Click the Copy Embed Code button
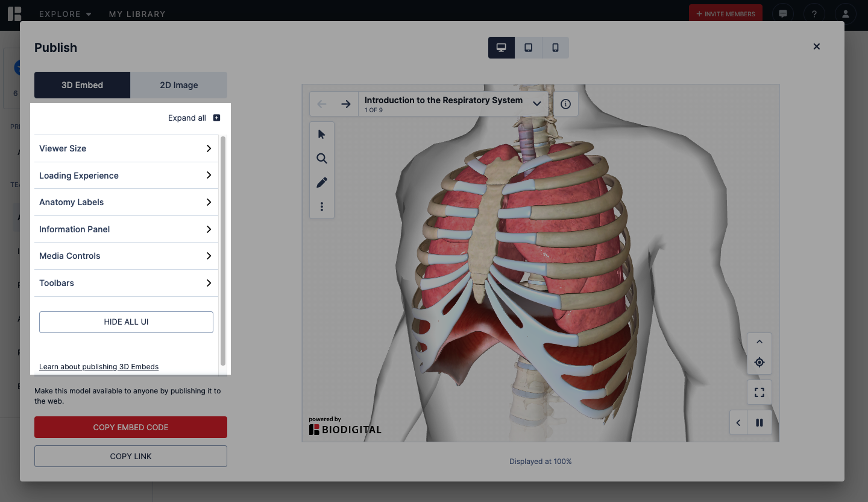868x502 pixels. coord(131,427)
